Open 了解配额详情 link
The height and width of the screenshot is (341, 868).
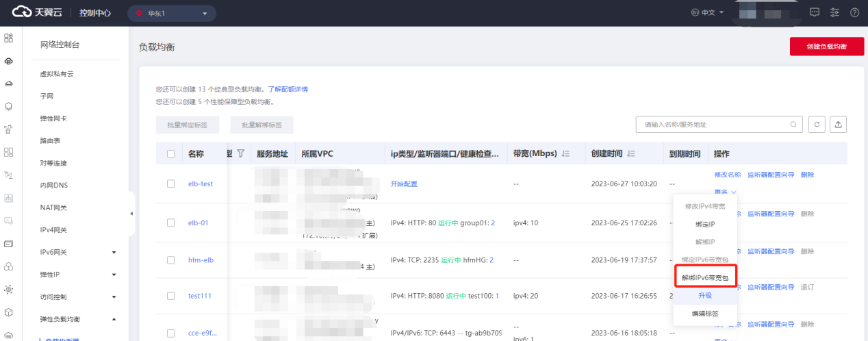point(288,90)
